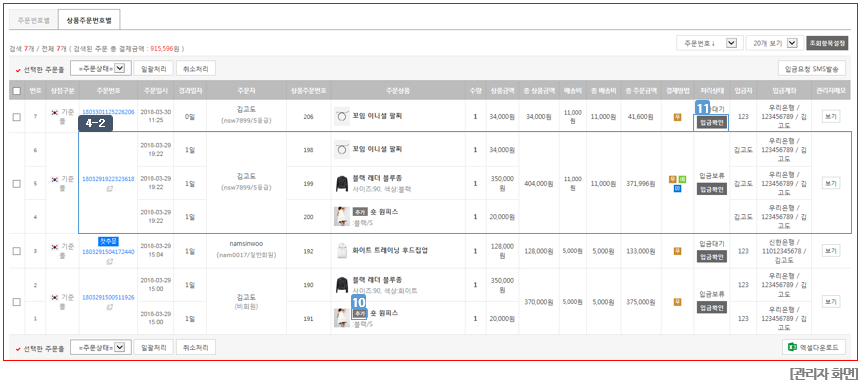Open black jacket thumbnail for product order 190
The width and height of the screenshot is (860, 384).
[342, 285]
